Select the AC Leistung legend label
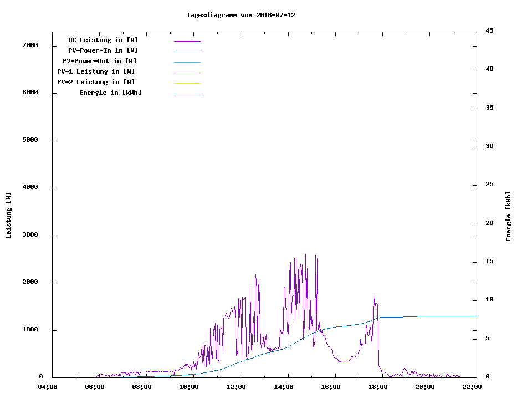This screenshot has height=399, width=532. [x=103, y=40]
